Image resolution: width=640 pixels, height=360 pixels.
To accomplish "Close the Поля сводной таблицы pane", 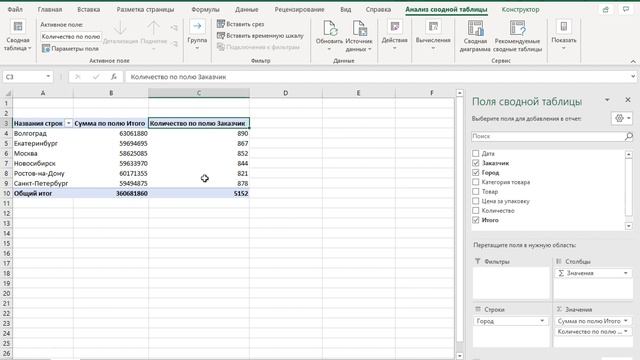I will [628, 100].
